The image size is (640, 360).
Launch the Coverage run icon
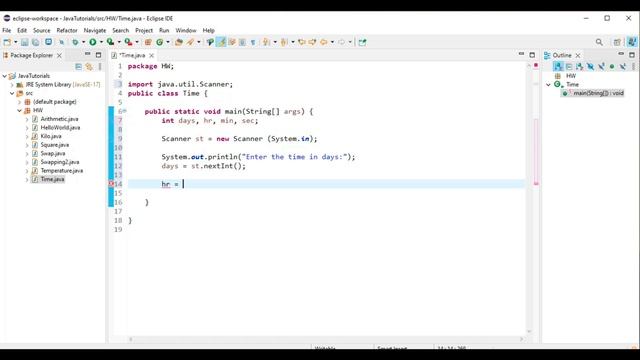pos(110,42)
